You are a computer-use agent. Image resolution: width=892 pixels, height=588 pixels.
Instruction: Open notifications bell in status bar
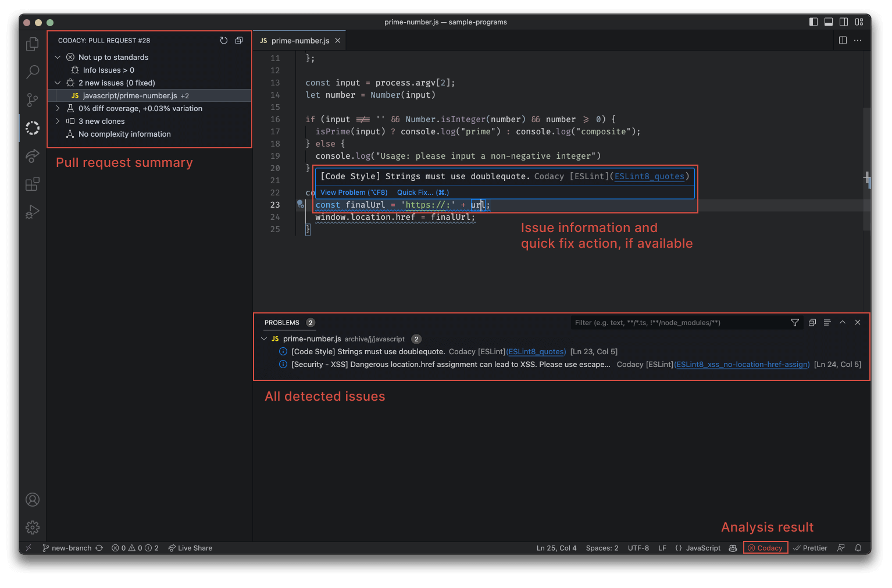tap(858, 548)
